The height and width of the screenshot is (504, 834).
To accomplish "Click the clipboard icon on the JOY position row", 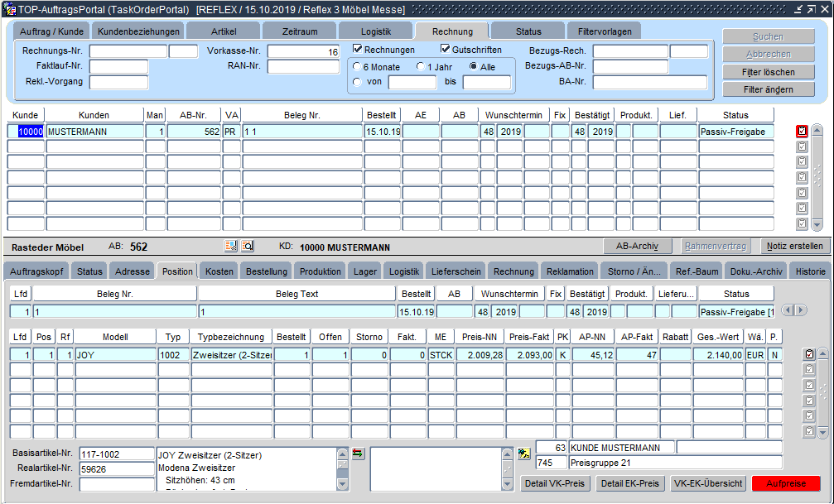I will [809, 354].
